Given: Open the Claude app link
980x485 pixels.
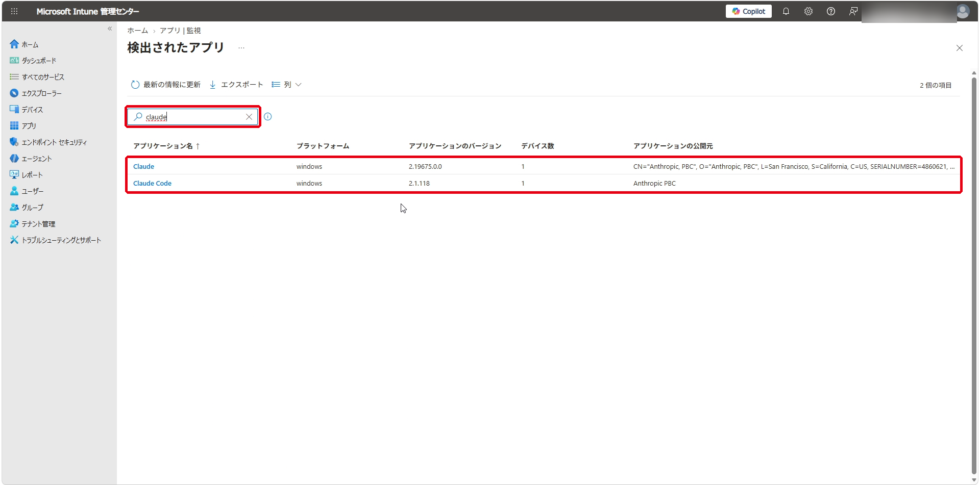Looking at the screenshot, I should (x=143, y=166).
